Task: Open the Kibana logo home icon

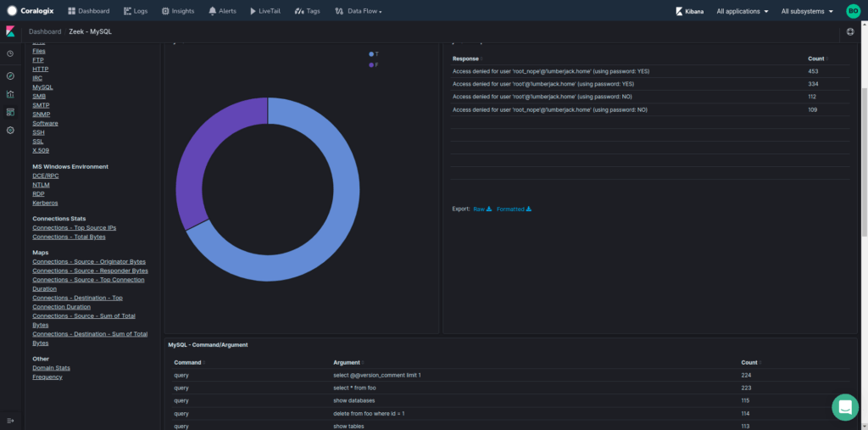Action: (x=10, y=31)
